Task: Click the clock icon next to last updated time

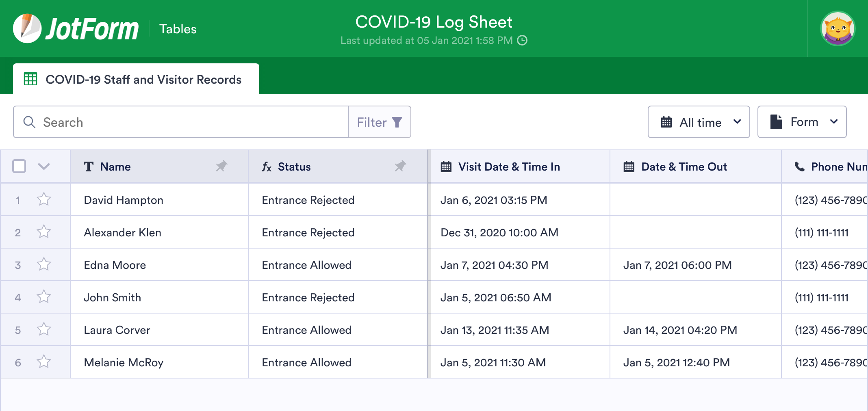Action: tap(523, 41)
